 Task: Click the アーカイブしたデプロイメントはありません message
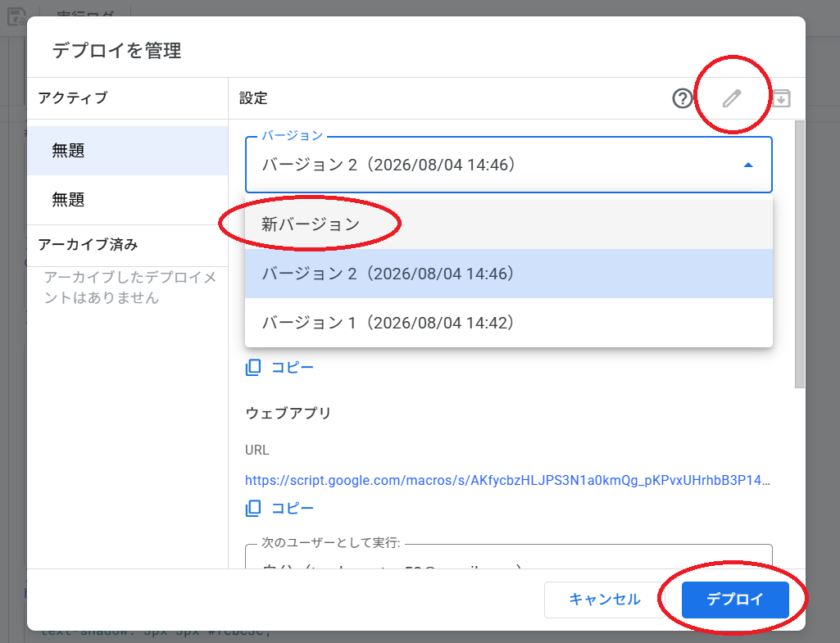pos(130,288)
